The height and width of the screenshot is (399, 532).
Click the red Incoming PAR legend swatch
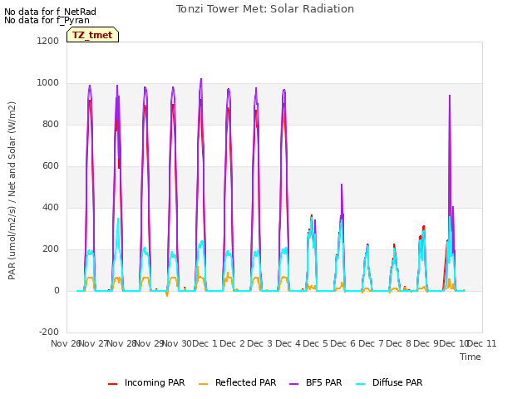tap(113, 384)
